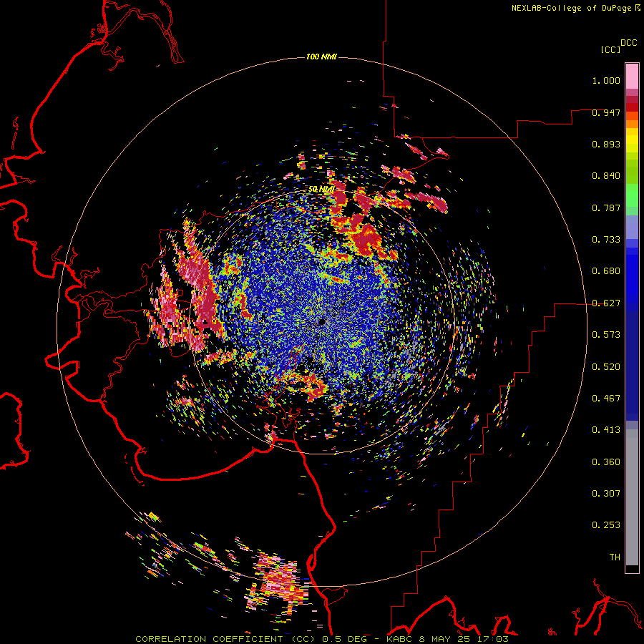Click the DCC label above the color scale

[628, 43]
